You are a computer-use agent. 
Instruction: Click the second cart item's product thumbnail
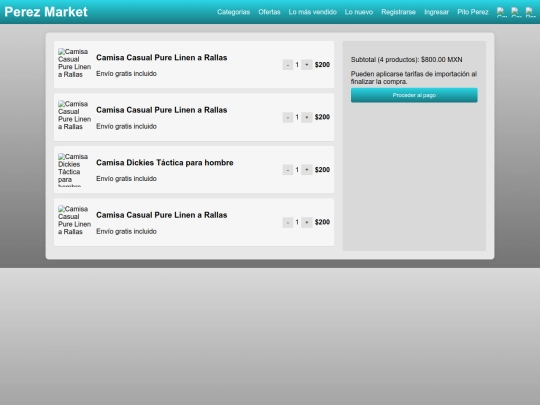click(x=74, y=117)
